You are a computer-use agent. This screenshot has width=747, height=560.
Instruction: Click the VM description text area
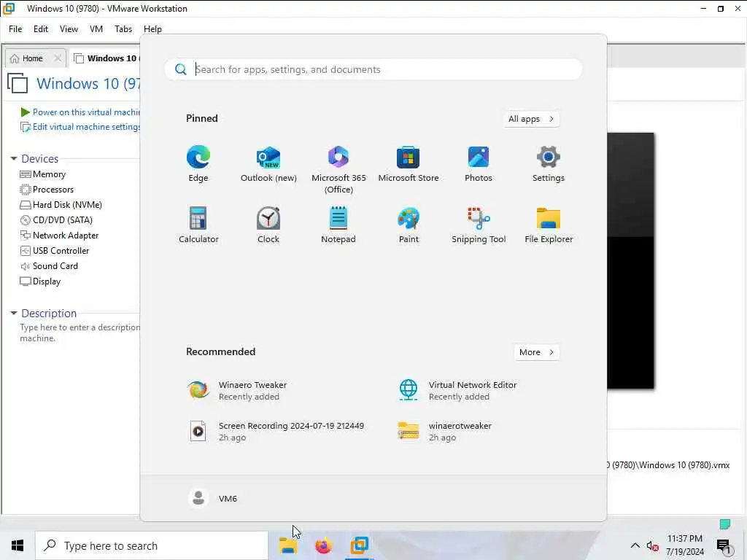[x=80, y=332]
